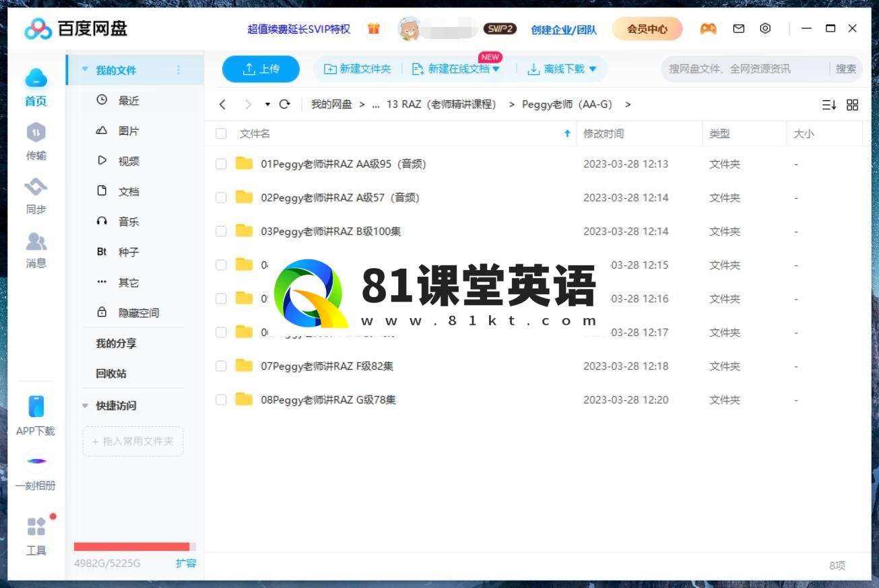
Task: Open the 我的文件 three-dot menu
Action: point(178,70)
